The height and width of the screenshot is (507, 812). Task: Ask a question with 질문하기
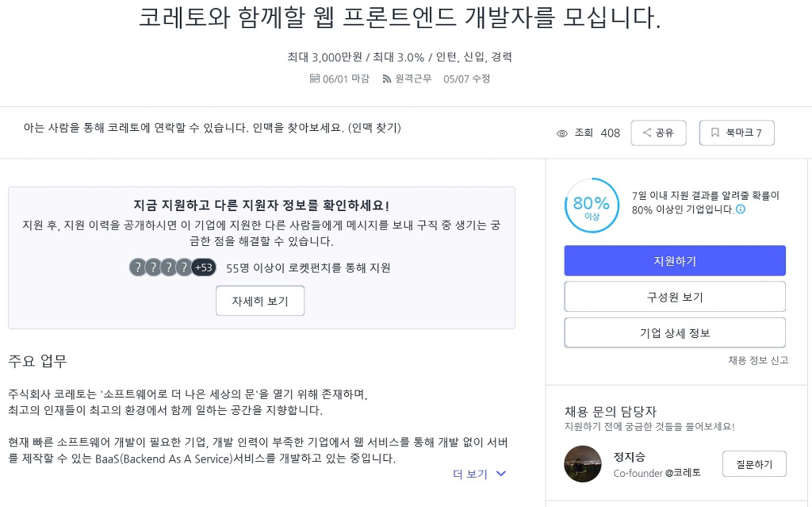pos(754,464)
